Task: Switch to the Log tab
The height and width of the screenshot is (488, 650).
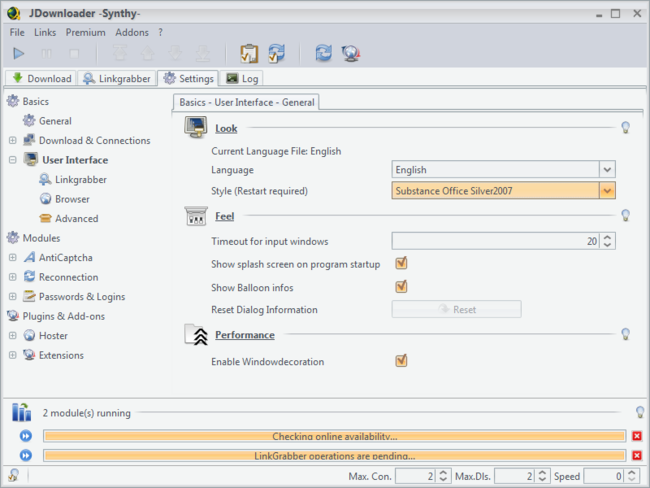Action: tap(242, 78)
